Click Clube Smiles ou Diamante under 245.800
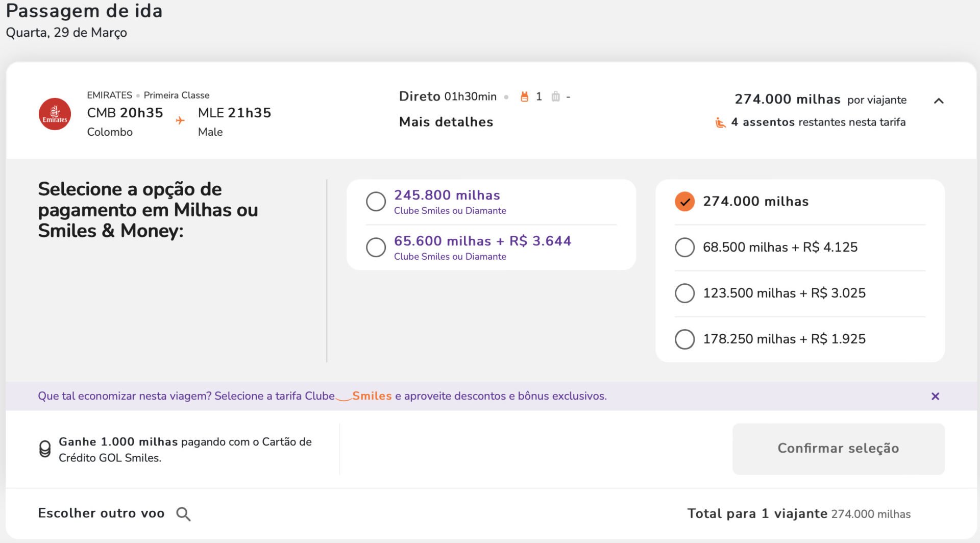The image size is (980, 543). pos(450,211)
